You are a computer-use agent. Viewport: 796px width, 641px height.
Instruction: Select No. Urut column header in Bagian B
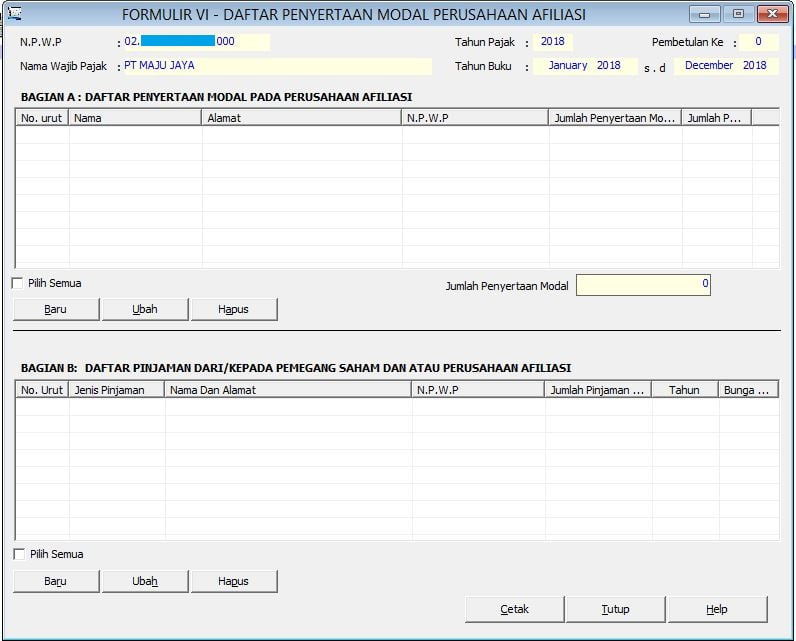[42, 390]
